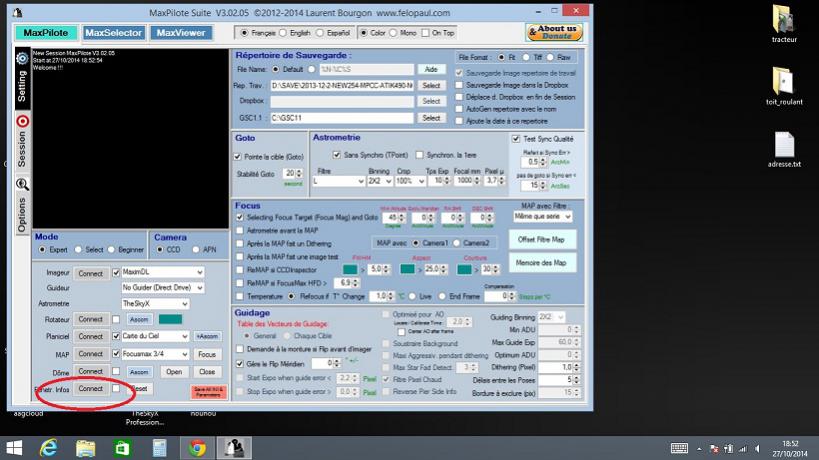Open File Explorer from the taskbar
The image size is (819, 460).
[85, 448]
